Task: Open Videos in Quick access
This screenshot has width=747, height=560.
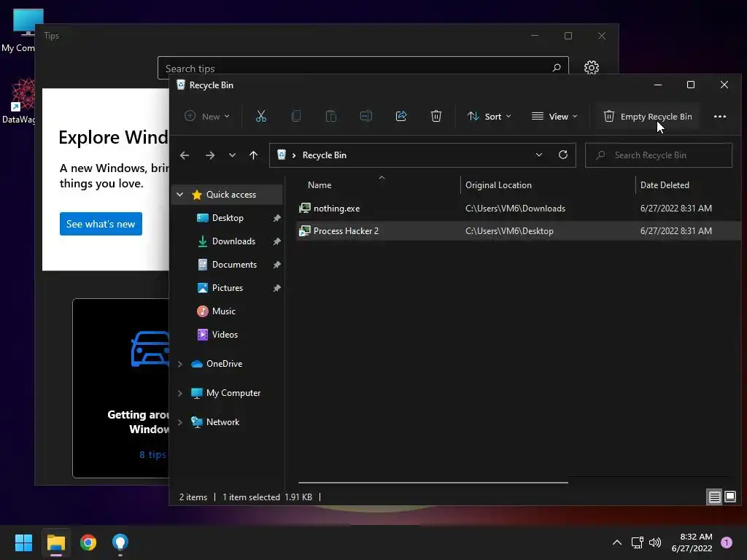Action: (225, 335)
